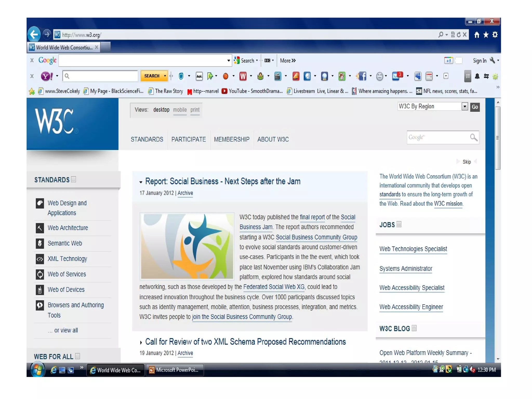Switch to print view
Screen dimensions: 532x399
point(195,110)
